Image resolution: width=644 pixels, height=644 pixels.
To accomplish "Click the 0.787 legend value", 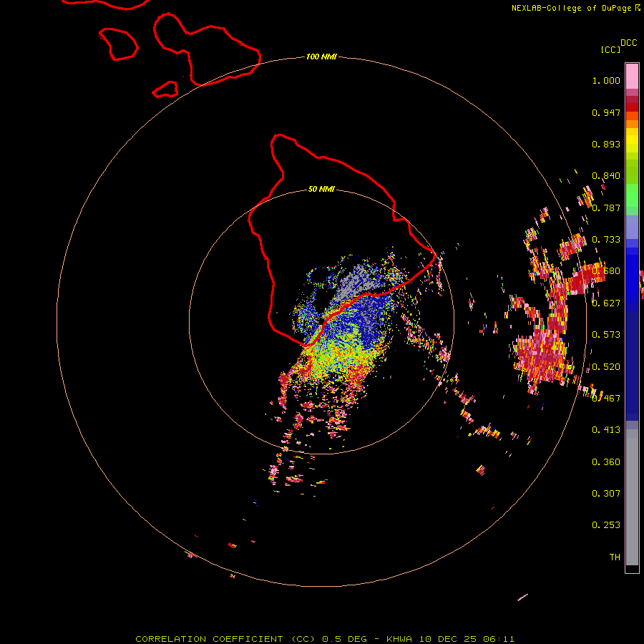I will tap(606, 208).
